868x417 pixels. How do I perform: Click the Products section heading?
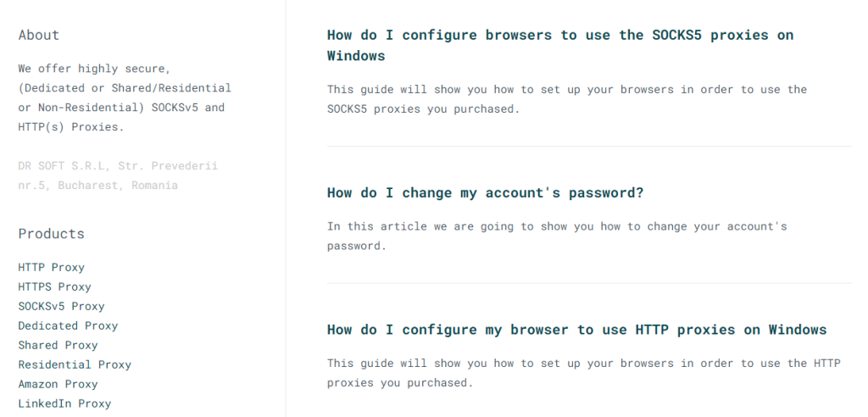52,233
